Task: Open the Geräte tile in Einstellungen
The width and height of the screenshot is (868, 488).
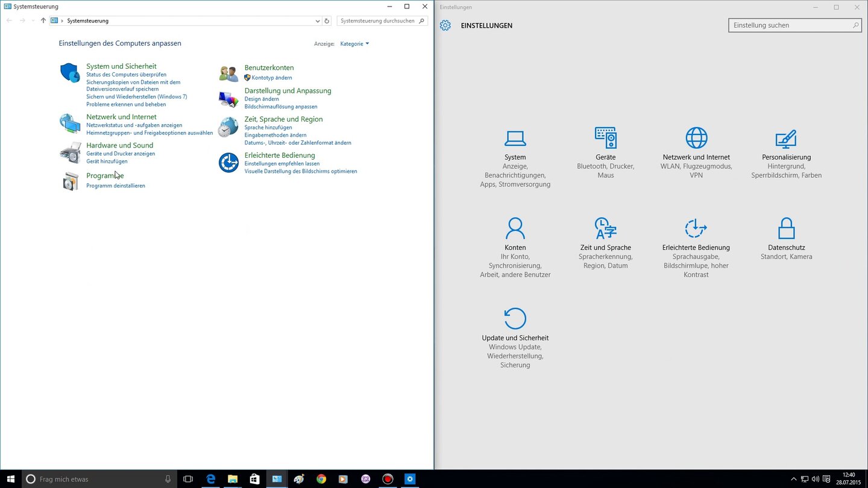Action: tap(606, 153)
